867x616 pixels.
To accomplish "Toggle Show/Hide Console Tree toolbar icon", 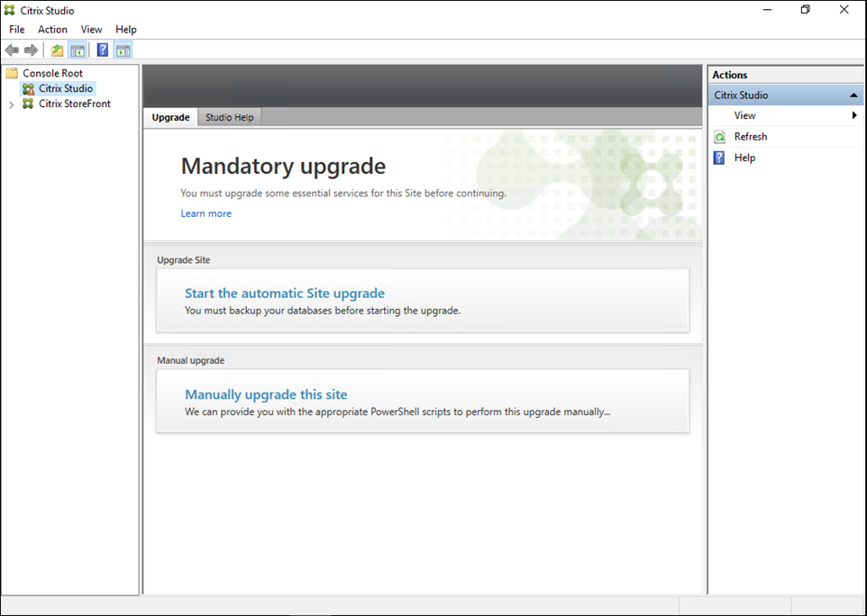I will [x=78, y=50].
